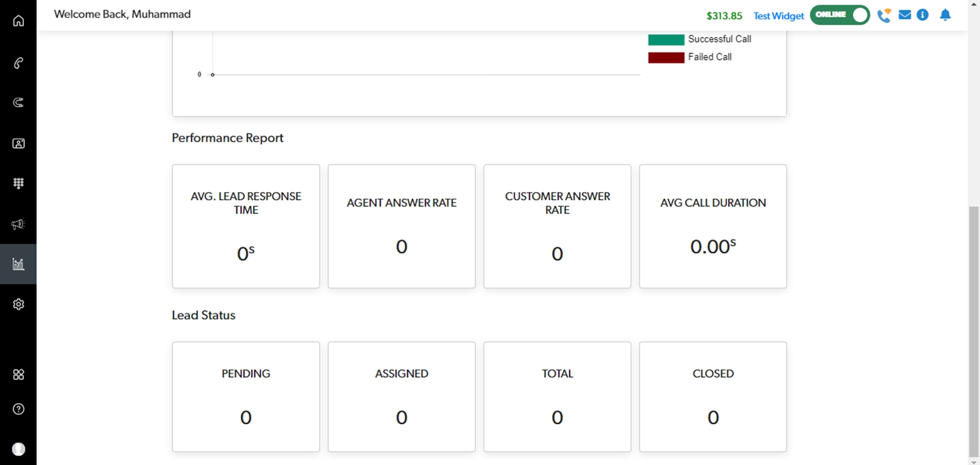Click the user profile avatar
This screenshot has height=465, width=980.
point(18,449)
